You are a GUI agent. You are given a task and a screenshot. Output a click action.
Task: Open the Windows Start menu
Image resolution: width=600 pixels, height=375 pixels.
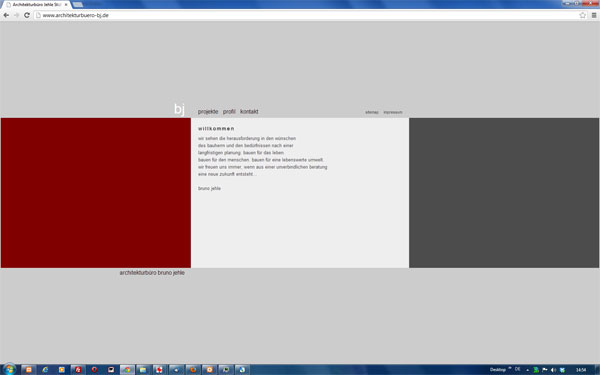pos(9,369)
